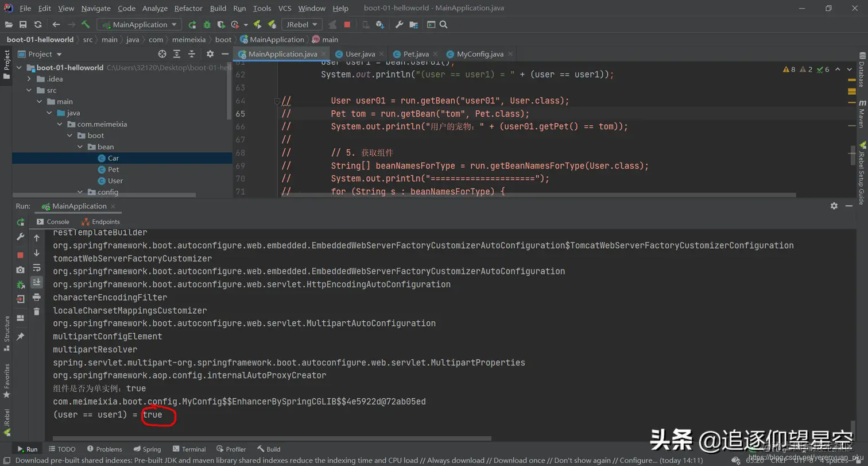Viewport: 868px width, 466px height.
Task: Open Run panel settings gear
Action: pos(834,206)
